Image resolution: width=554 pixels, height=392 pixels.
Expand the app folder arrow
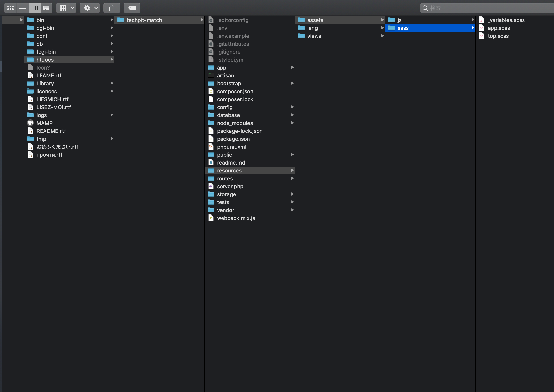pyautogui.click(x=292, y=67)
